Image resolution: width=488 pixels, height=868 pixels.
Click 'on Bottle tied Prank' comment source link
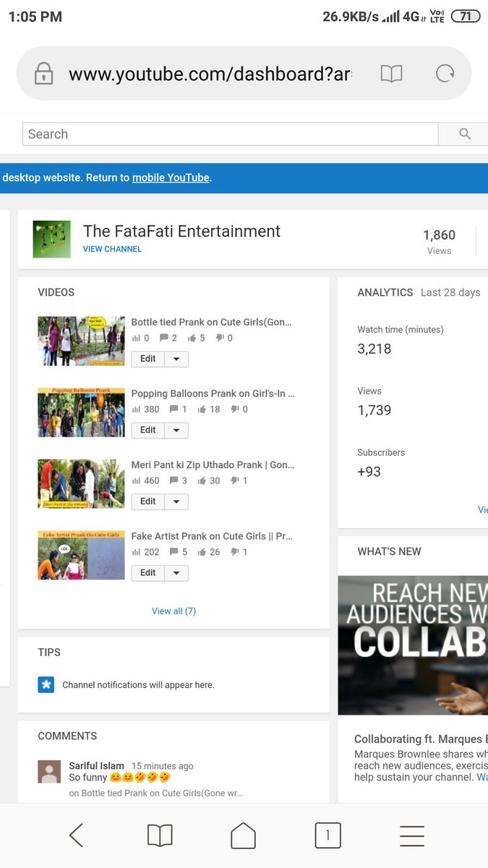[x=156, y=793]
